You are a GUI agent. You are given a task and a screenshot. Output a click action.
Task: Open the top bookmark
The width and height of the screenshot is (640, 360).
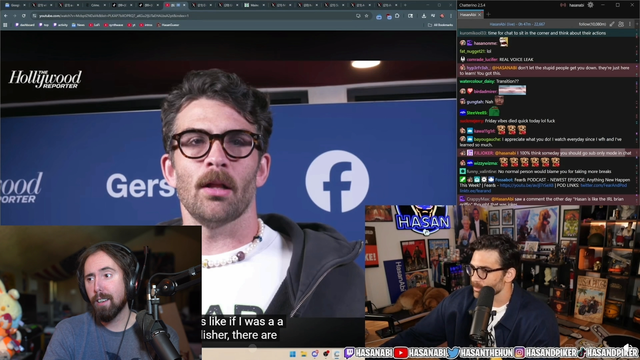pos(44,25)
